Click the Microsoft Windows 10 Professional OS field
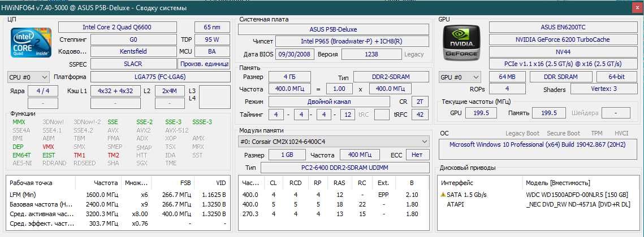644x237 pixels. 539,149
